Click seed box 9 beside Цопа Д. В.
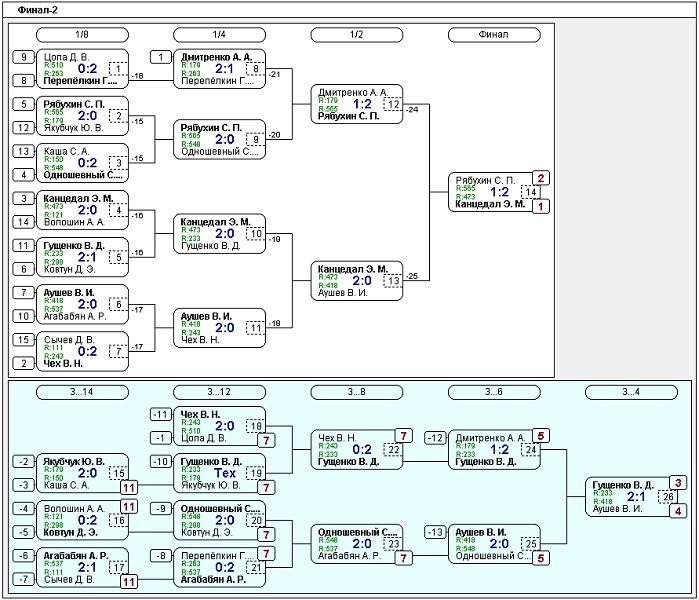Screen dimensions: 699x600 [x=24, y=57]
